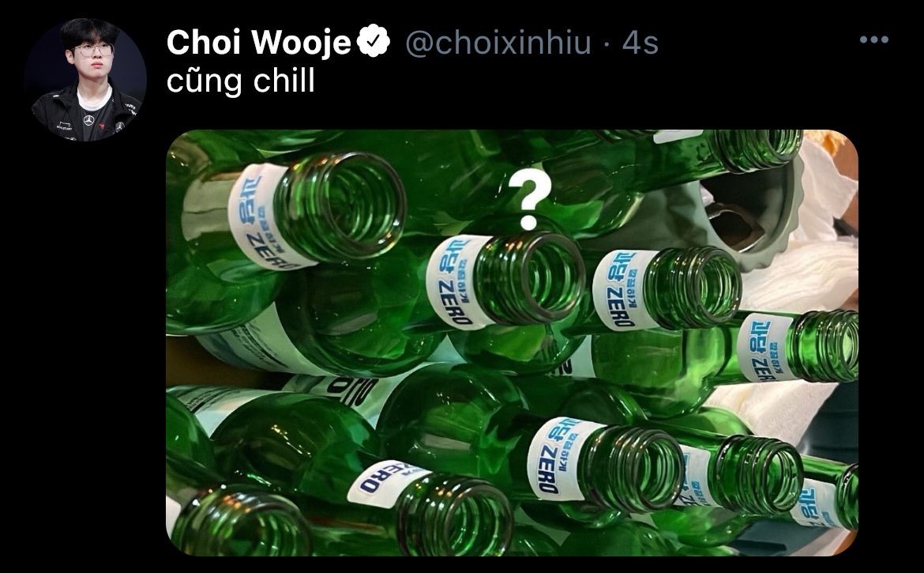The image size is (924, 573).
Task: Open the three-dot more options menu
Action: pyautogui.click(x=874, y=40)
